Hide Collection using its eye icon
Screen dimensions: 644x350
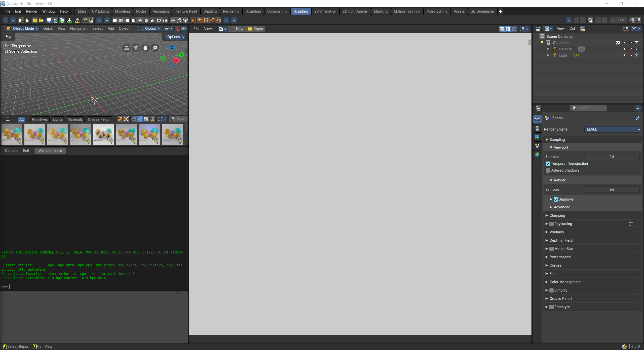click(x=630, y=43)
